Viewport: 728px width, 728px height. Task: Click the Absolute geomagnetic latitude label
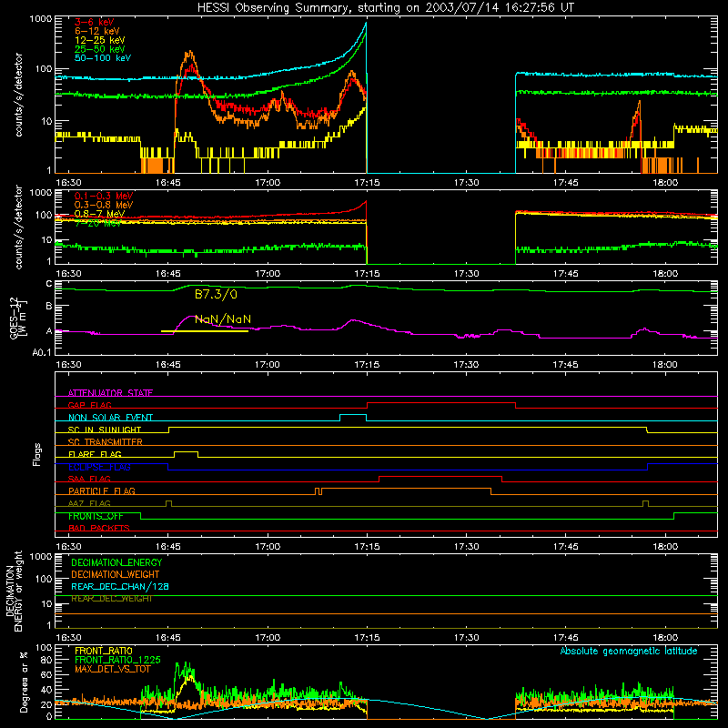point(629,652)
